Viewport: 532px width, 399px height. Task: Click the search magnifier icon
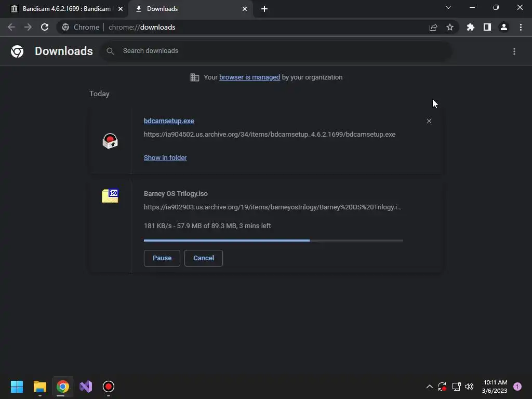click(x=110, y=51)
